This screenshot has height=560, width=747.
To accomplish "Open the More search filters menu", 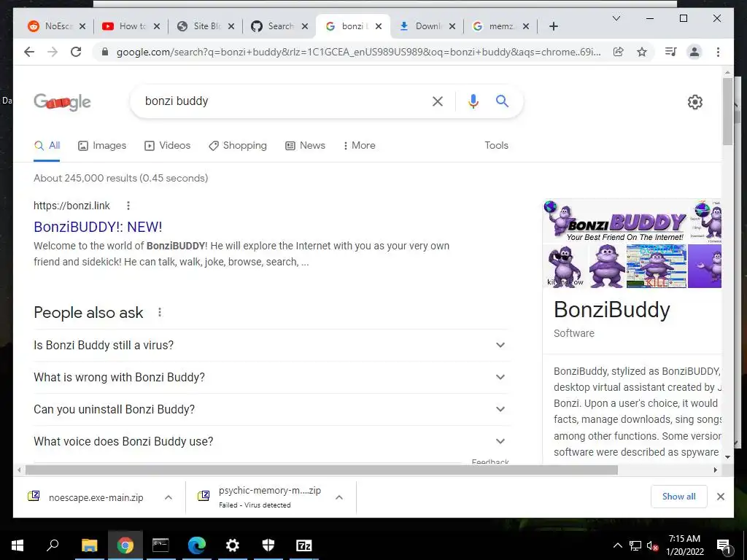I will click(359, 145).
